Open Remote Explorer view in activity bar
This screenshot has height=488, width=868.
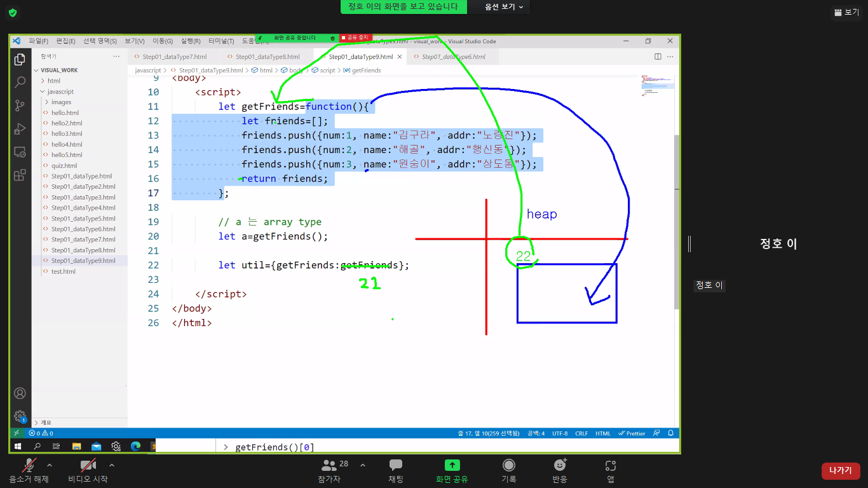tap(20, 152)
